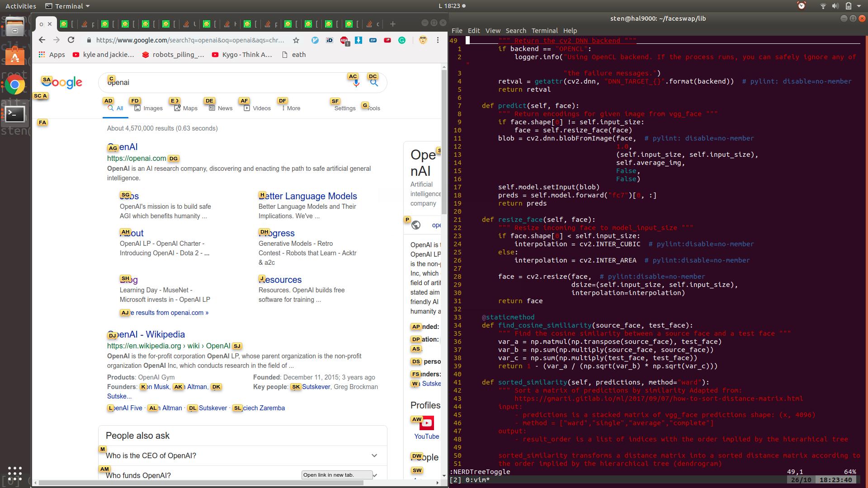Open terminal File menu
868x488 pixels.
click(457, 30)
